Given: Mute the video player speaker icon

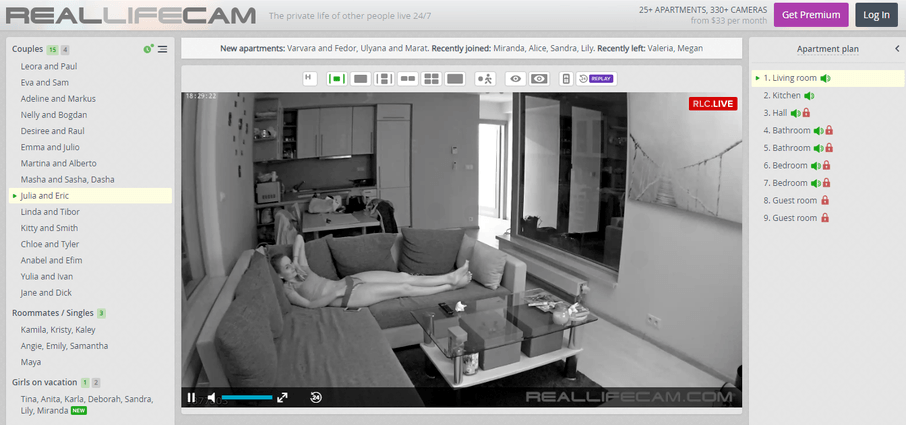Looking at the screenshot, I should tap(212, 397).
